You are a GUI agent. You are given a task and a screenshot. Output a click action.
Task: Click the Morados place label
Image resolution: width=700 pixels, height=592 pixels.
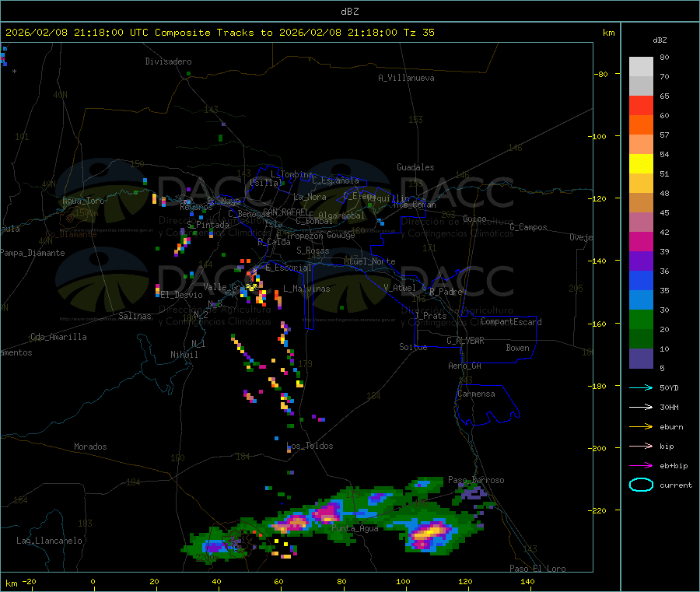point(91,447)
